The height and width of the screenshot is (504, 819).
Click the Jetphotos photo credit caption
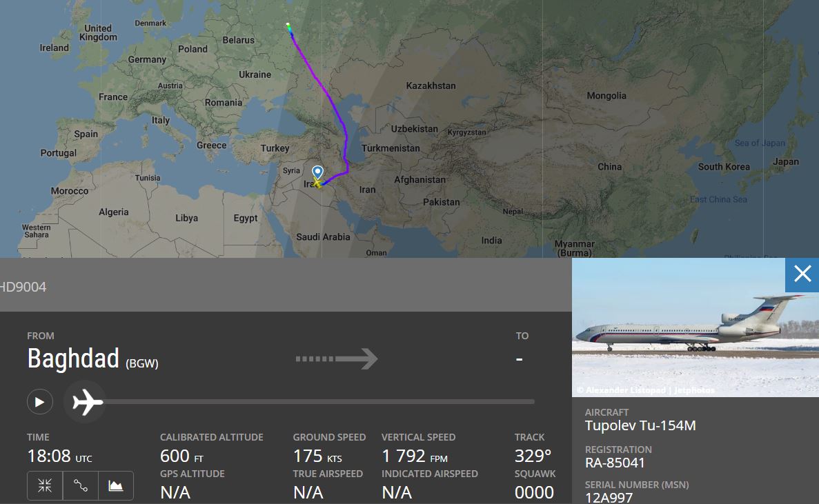(646, 390)
